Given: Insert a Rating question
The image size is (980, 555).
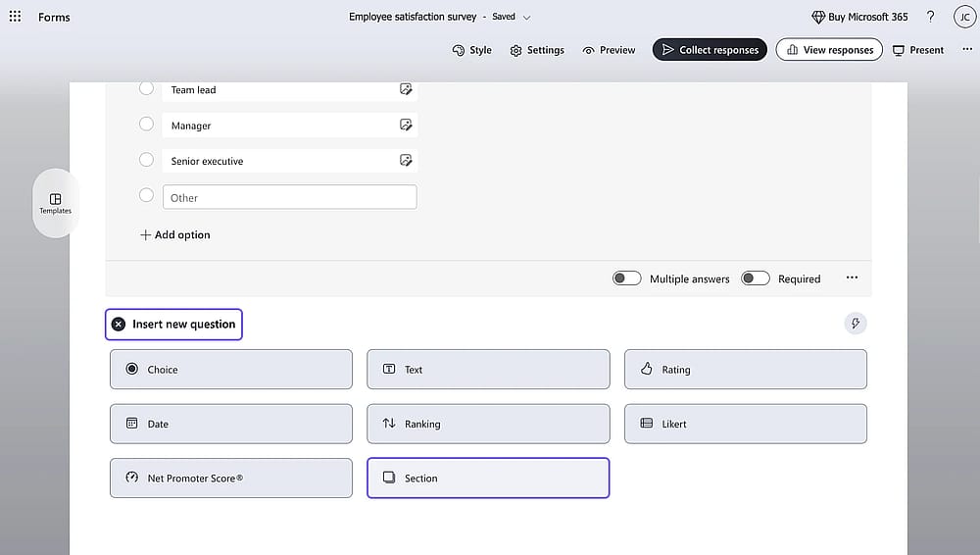Looking at the screenshot, I should 746,369.
